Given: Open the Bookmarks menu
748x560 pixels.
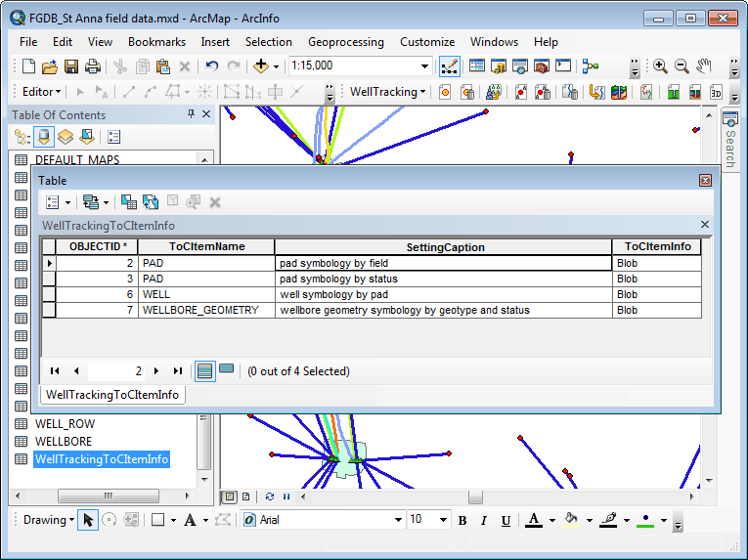Looking at the screenshot, I should pos(156,42).
